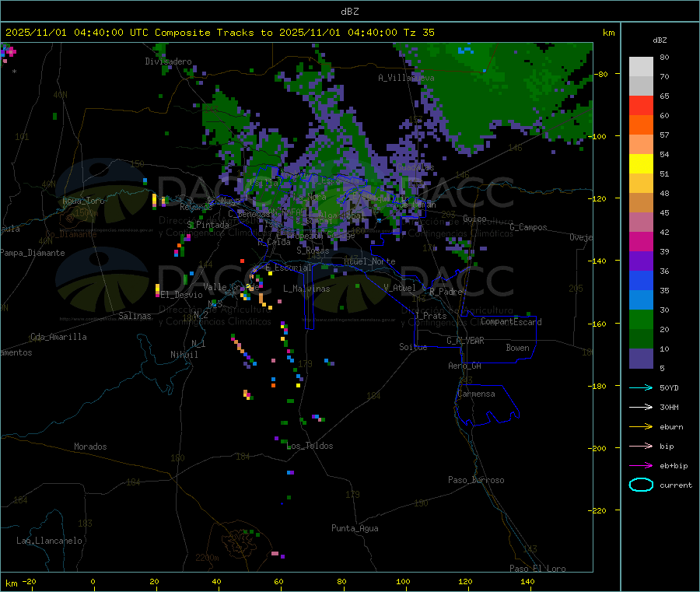
Task: Click the 'Guico' map label
Action: pos(474,219)
